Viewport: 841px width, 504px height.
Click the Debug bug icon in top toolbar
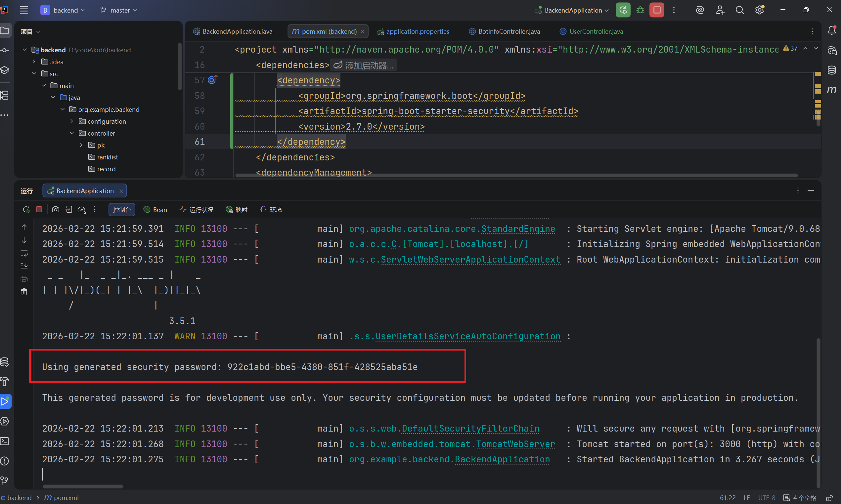(x=640, y=10)
